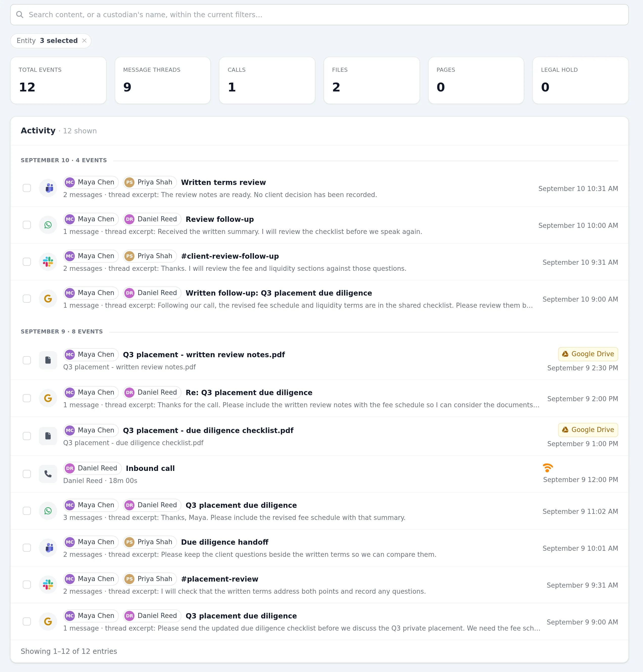Viewport: 643px width, 672px height.
Task: Click the "September 10 · 4 events" heading
Action: click(64, 160)
